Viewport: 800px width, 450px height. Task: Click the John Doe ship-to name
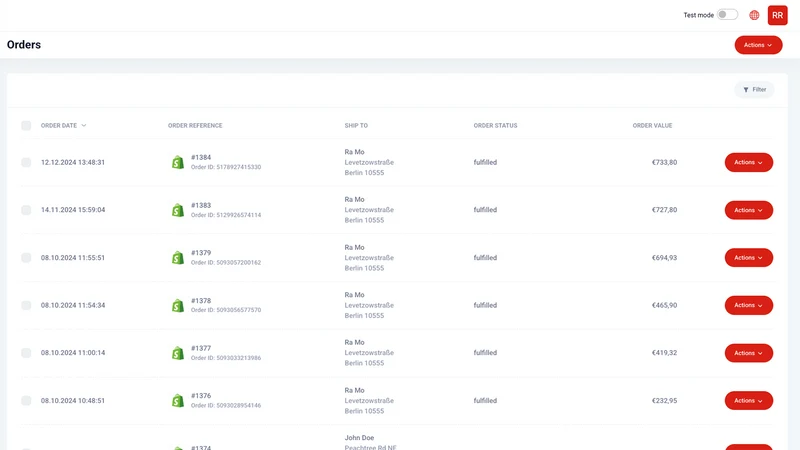(x=359, y=438)
